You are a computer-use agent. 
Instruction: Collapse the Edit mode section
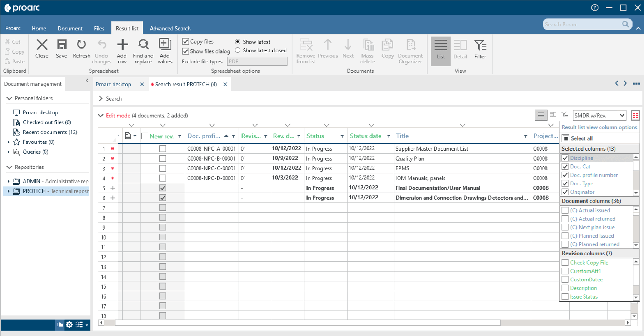(101, 116)
